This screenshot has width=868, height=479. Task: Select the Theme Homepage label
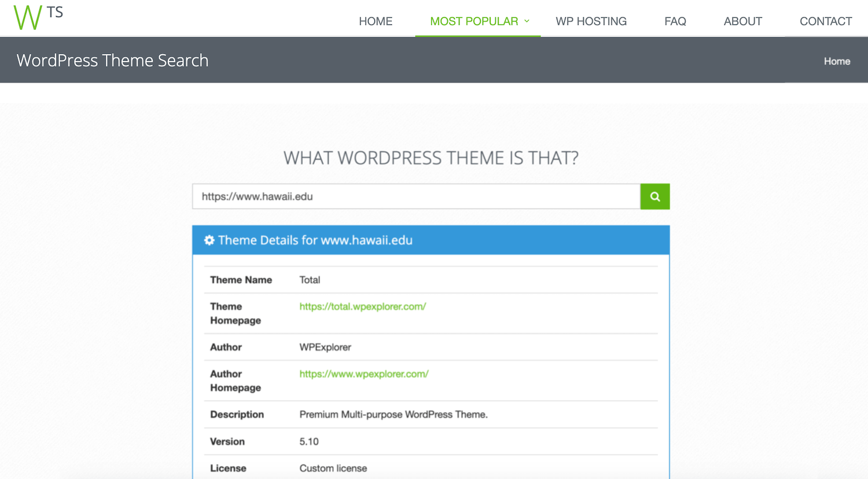click(x=236, y=313)
